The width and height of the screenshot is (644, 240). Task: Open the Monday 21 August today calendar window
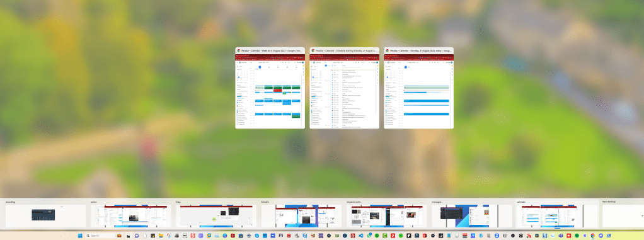[x=418, y=88]
